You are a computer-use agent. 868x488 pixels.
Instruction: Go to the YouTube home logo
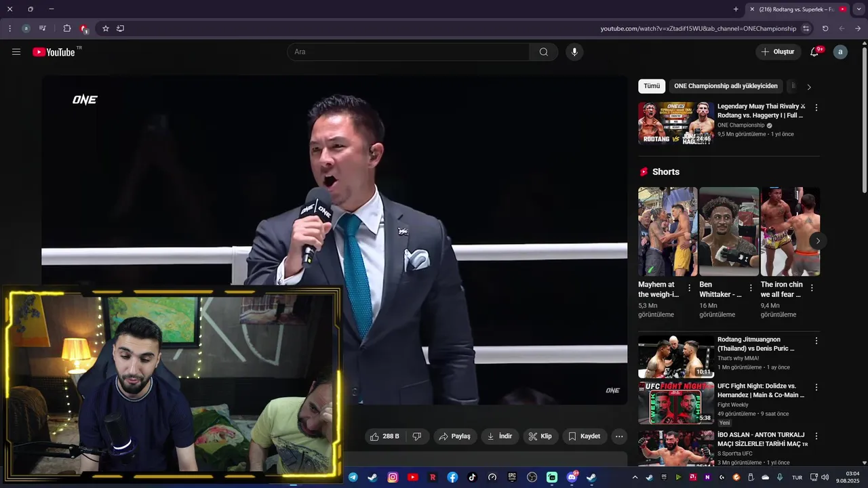54,52
